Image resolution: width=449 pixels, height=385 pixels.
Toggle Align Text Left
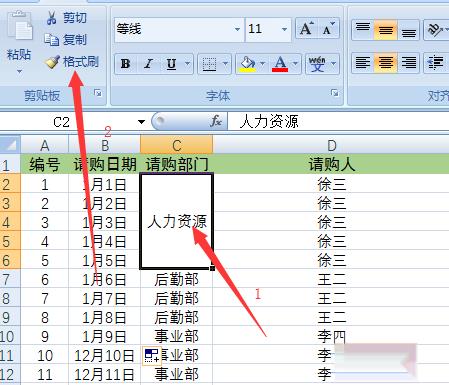363,62
